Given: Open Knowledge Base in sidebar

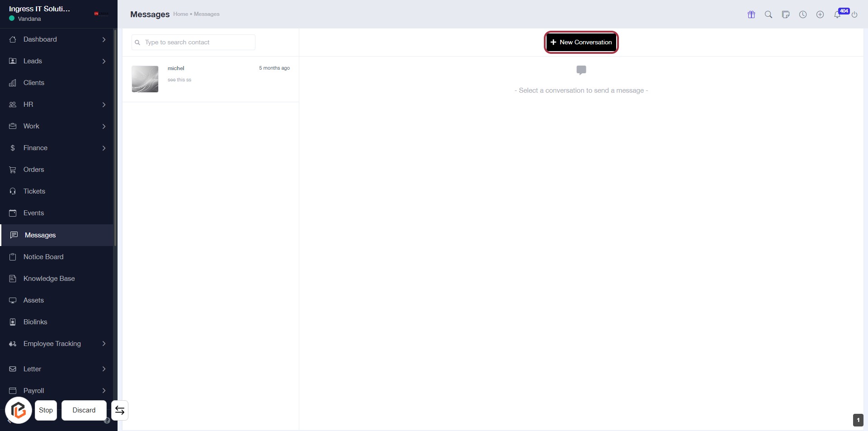Looking at the screenshot, I should (x=49, y=279).
